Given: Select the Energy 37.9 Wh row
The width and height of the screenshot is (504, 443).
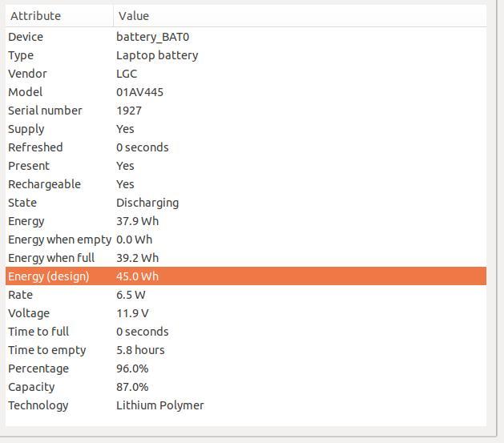Looking at the screenshot, I should click(x=246, y=221).
